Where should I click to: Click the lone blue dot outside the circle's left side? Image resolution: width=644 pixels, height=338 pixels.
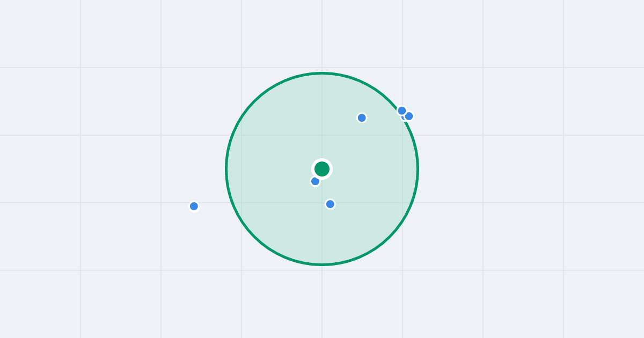194,206
